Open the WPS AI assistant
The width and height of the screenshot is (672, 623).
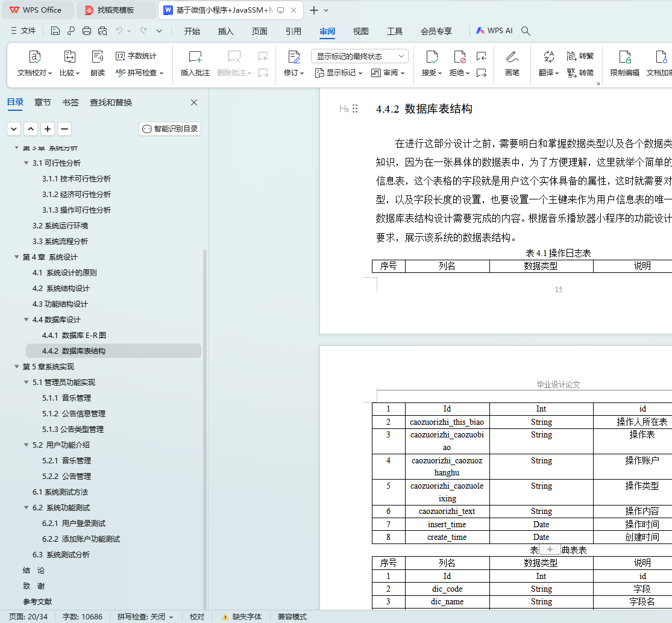click(x=494, y=31)
